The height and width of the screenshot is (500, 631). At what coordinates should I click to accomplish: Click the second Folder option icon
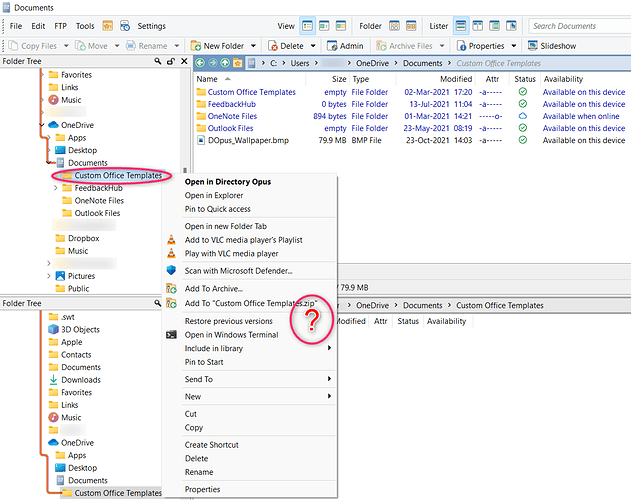pyautogui.click(x=411, y=26)
